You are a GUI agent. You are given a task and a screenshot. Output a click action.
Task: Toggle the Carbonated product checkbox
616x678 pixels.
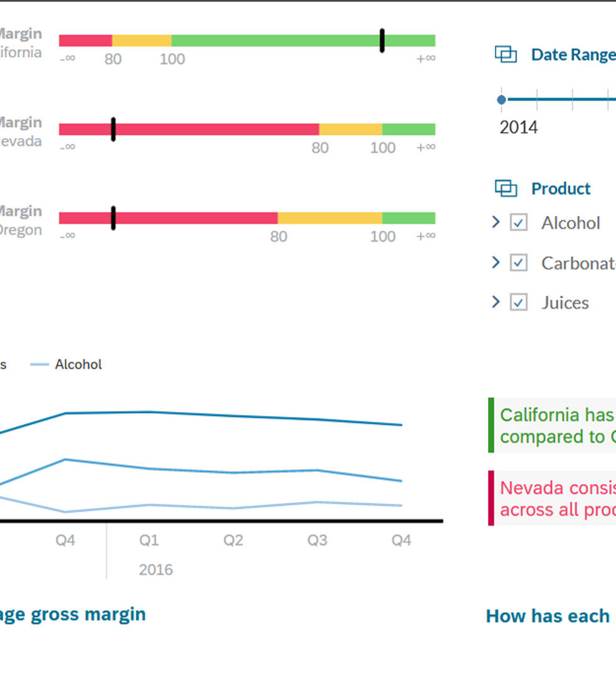[x=519, y=262]
